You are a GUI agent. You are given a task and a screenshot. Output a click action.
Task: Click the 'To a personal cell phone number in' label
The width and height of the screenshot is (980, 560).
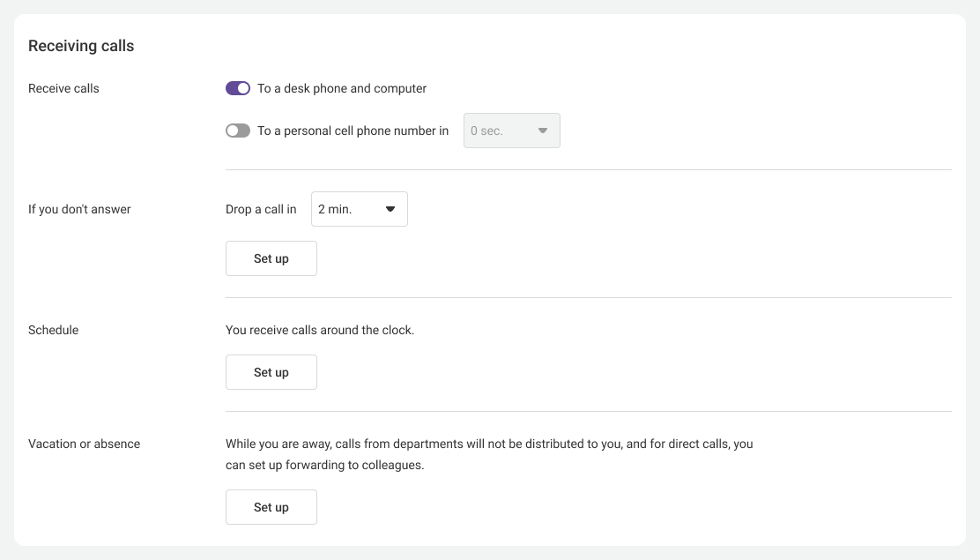point(353,131)
